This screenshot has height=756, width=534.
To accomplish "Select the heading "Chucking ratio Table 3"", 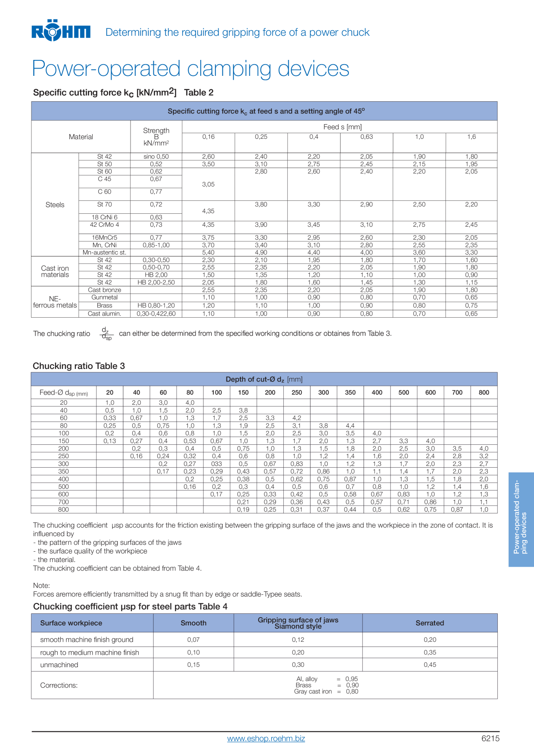I will [79, 366].
